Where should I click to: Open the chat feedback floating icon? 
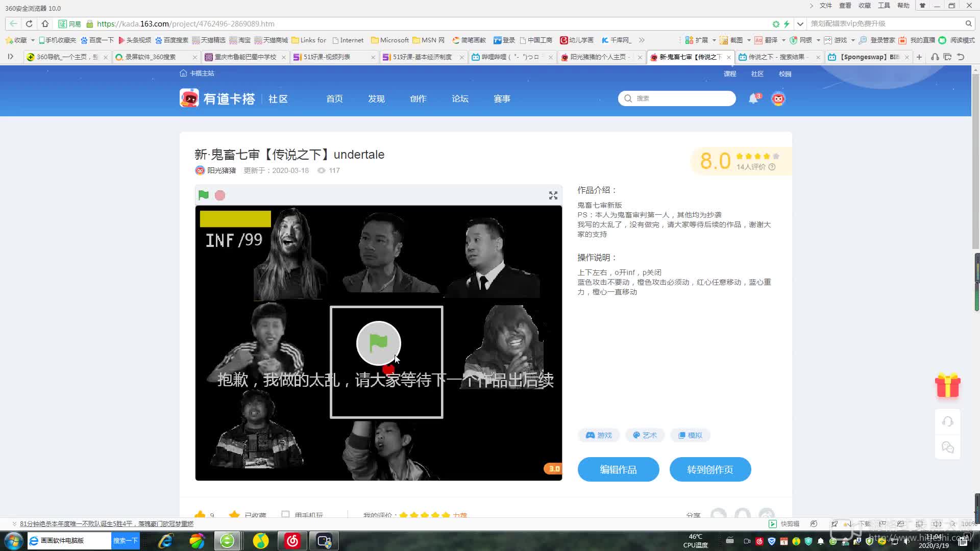coord(948,447)
